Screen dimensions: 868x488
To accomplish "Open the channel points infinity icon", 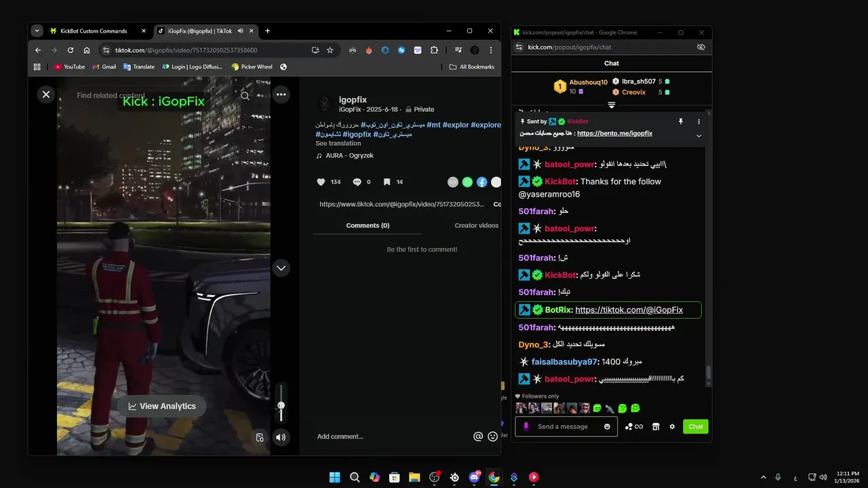I will pos(633,426).
